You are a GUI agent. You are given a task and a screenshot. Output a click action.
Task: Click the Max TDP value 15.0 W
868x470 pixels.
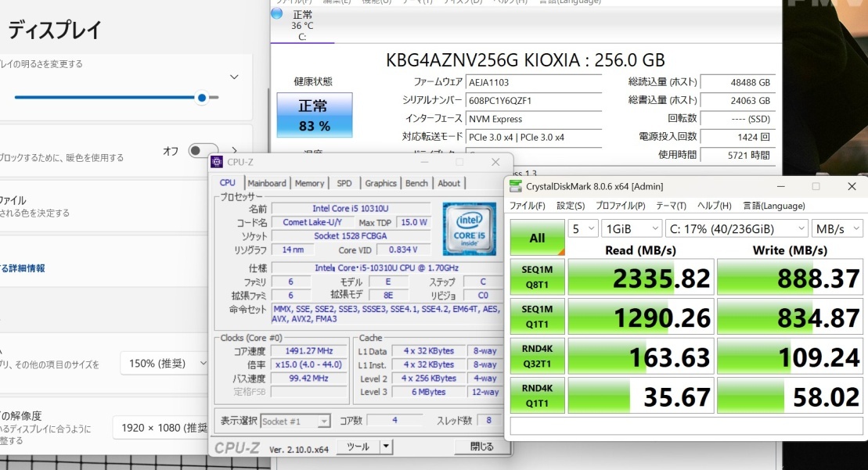coord(414,222)
